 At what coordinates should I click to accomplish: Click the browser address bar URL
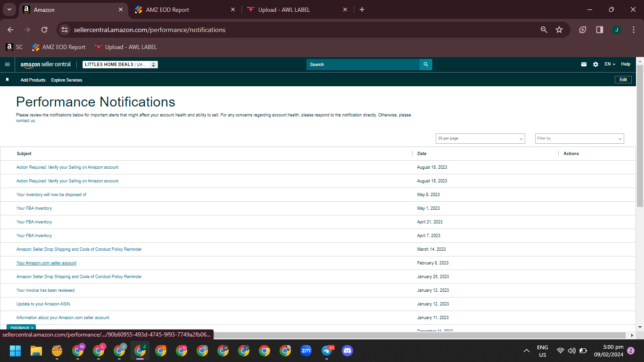coord(150,30)
